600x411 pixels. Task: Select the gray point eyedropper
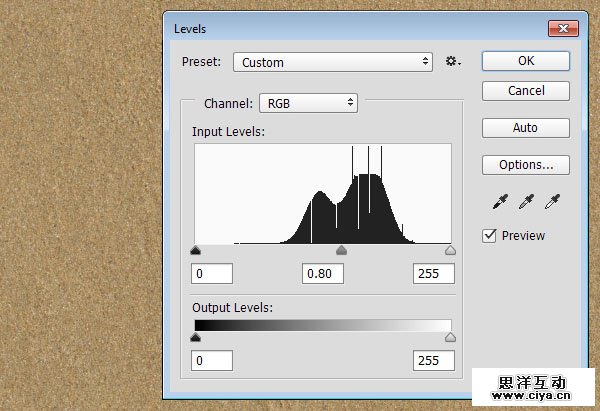[x=526, y=203]
